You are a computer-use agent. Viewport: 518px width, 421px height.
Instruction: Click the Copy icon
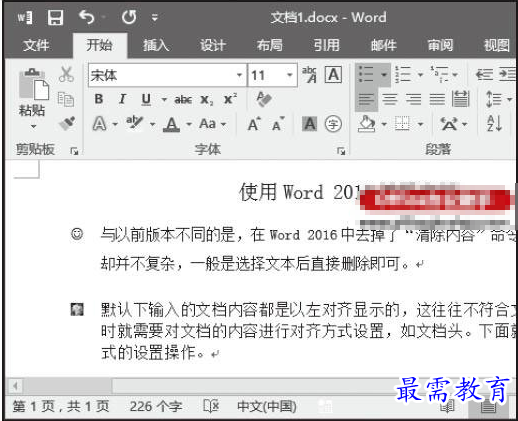[x=66, y=99]
